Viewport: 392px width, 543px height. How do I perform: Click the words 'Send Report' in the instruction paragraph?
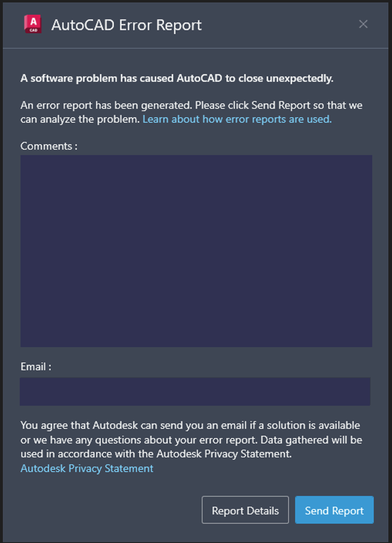click(x=281, y=105)
